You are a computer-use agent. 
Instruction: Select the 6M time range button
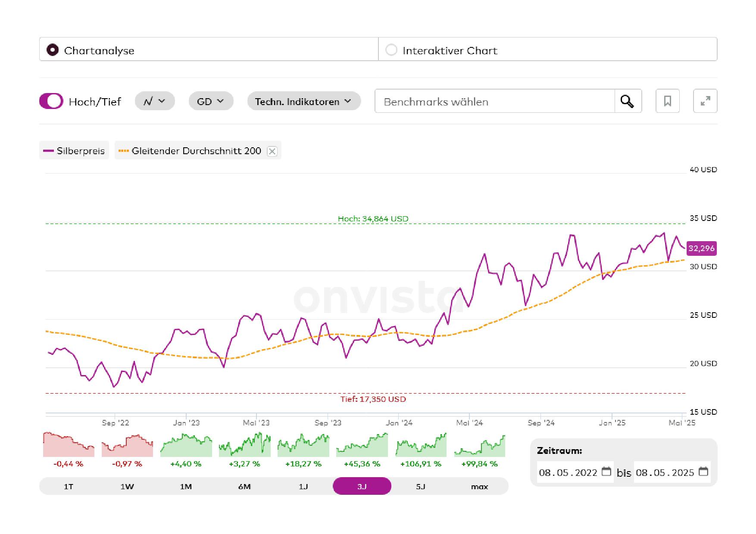click(x=244, y=486)
